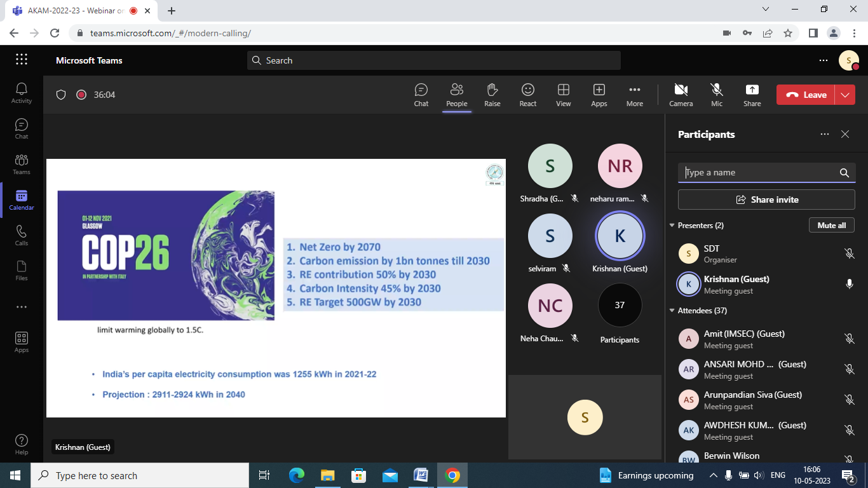This screenshot has width=868, height=488.
Task: Open the More options menu
Action: pos(634,95)
